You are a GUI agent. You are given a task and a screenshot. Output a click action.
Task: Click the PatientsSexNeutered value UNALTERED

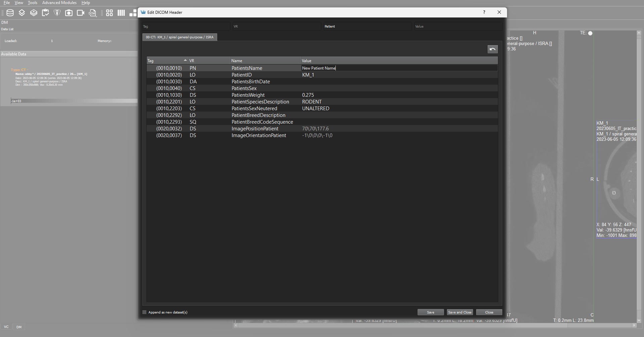point(316,109)
